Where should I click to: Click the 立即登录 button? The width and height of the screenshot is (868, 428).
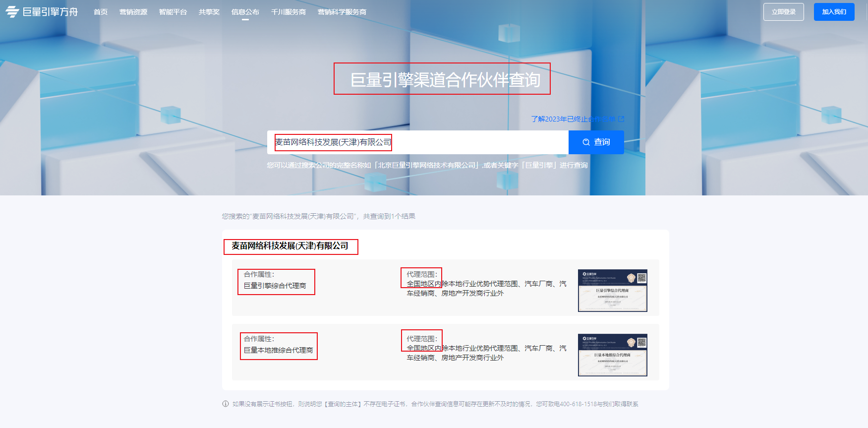[784, 12]
